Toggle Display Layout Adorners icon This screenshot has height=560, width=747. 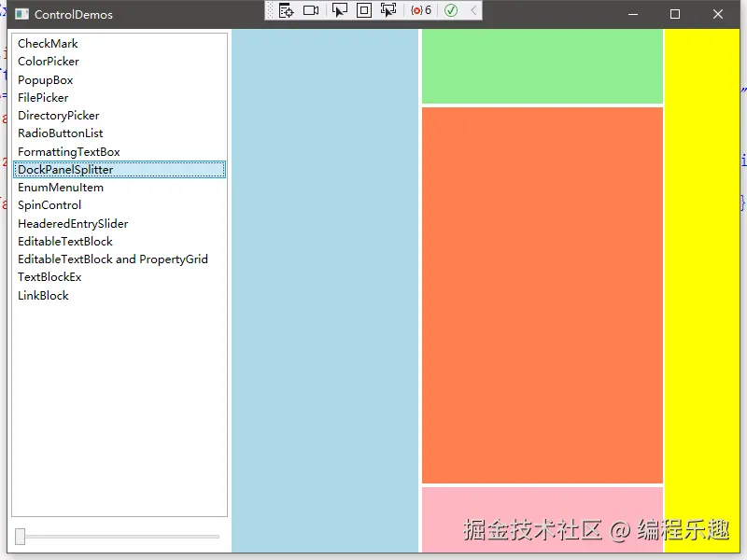pos(364,10)
